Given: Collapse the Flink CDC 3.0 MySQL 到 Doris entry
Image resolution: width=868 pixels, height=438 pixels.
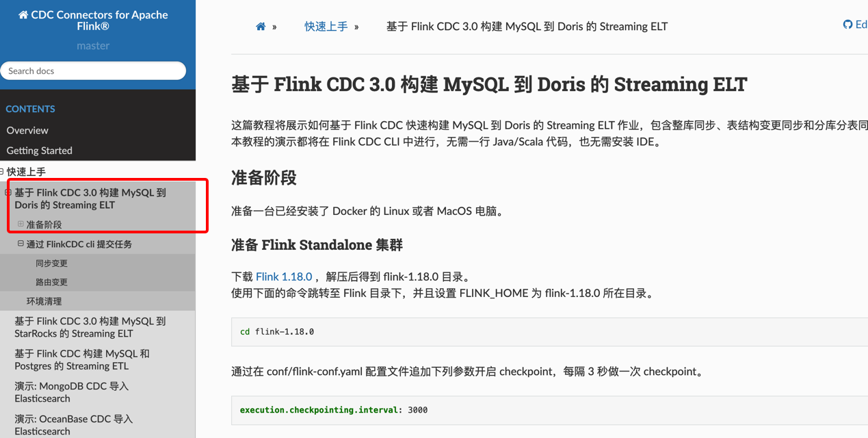Looking at the screenshot, I should (8, 192).
